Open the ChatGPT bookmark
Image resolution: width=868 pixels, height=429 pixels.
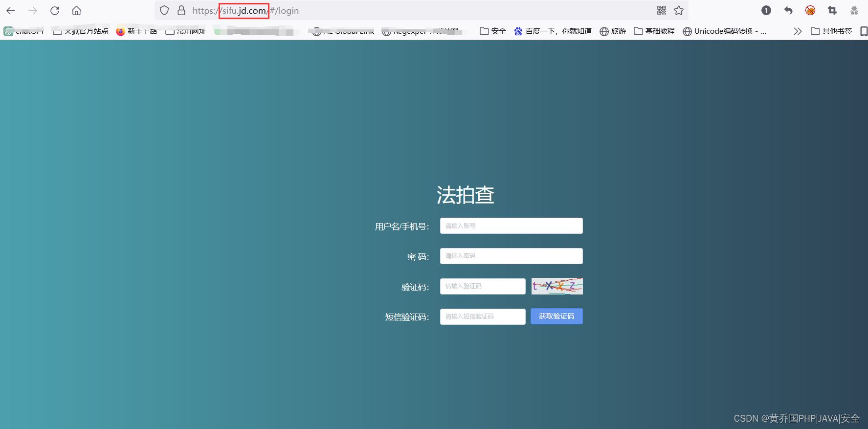[24, 31]
